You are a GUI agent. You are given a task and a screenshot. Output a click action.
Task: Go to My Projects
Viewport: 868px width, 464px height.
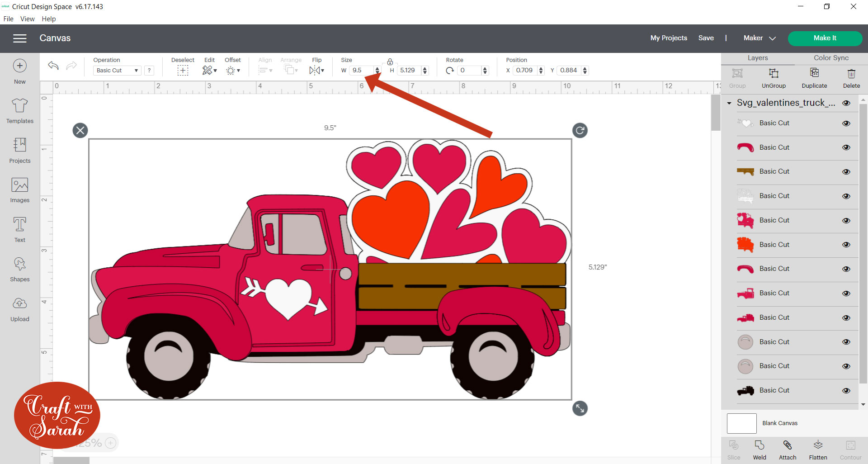[x=668, y=38]
